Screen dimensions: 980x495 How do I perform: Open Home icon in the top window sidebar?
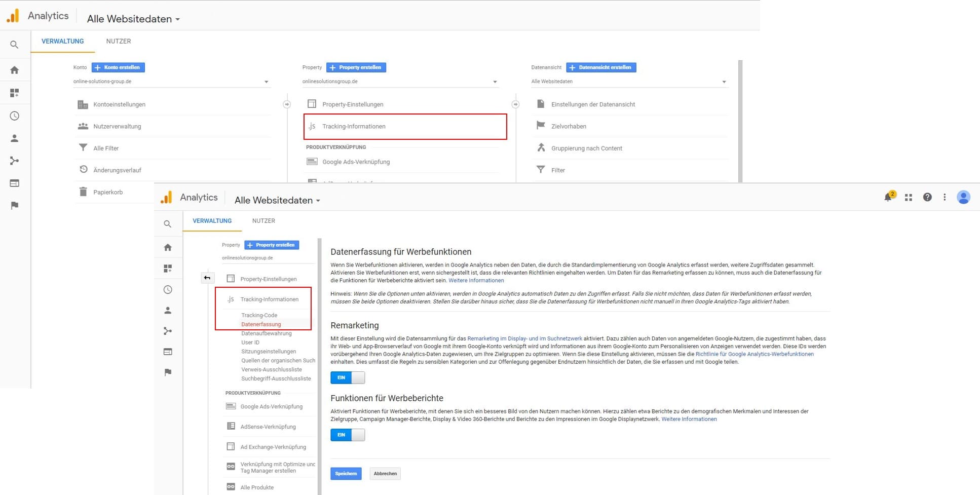tap(14, 70)
